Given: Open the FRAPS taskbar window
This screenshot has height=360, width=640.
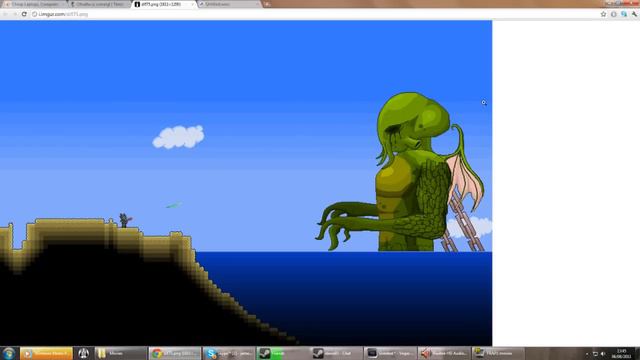Looking at the screenshot, I should (x=498, y=353).
